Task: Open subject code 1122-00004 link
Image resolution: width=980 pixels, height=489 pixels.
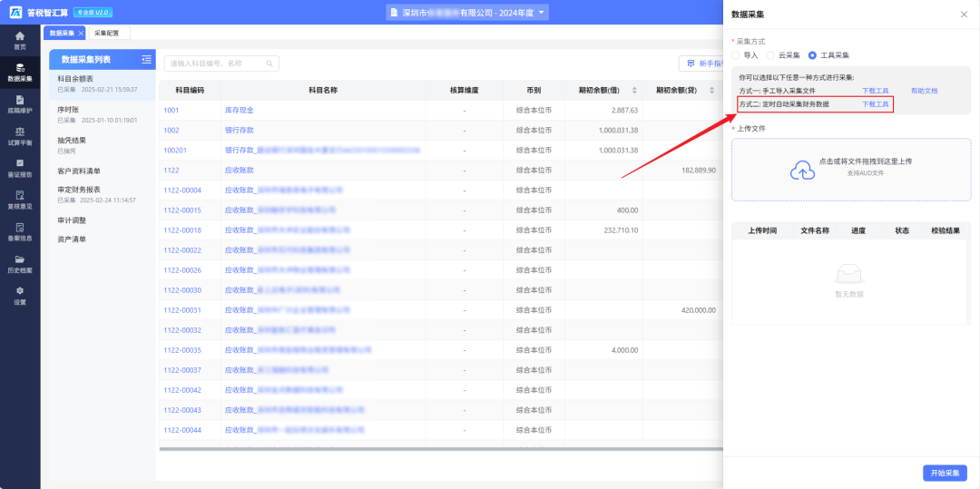Action: pyautogui.click(x=182, y=191)
